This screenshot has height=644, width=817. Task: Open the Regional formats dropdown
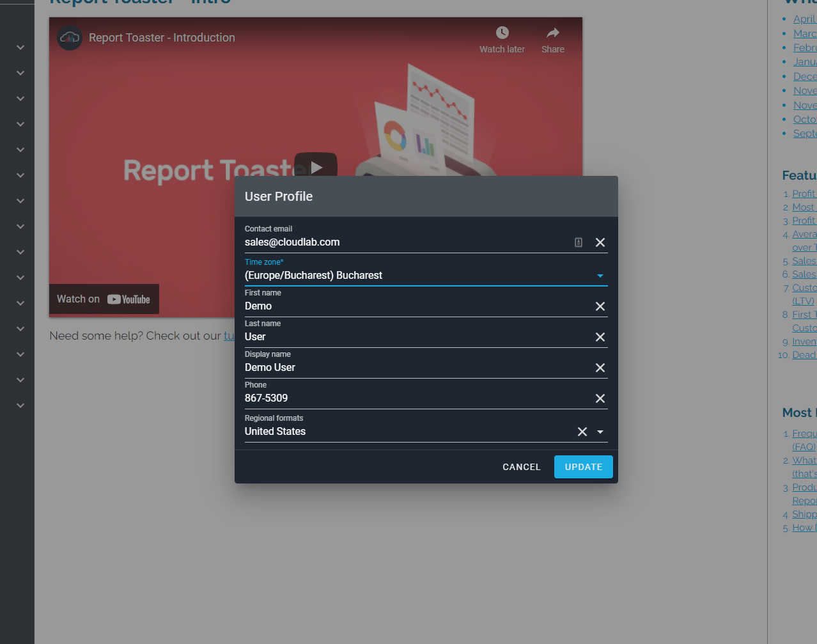(x=600, y=431)
